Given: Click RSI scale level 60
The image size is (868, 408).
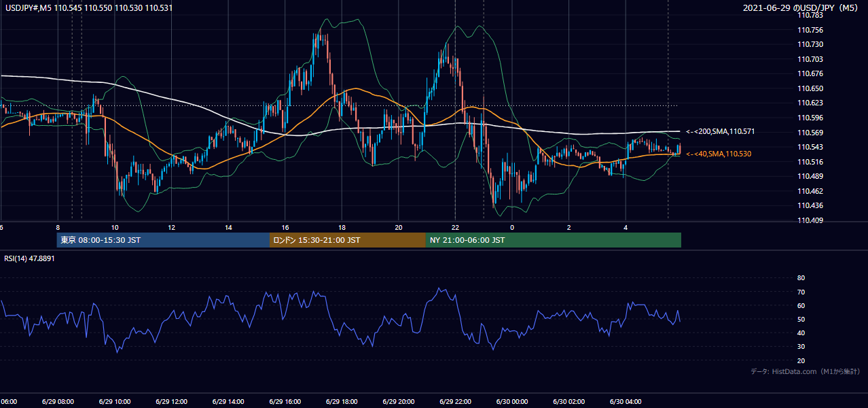Looking at the screenshot, I should (801, 305).
